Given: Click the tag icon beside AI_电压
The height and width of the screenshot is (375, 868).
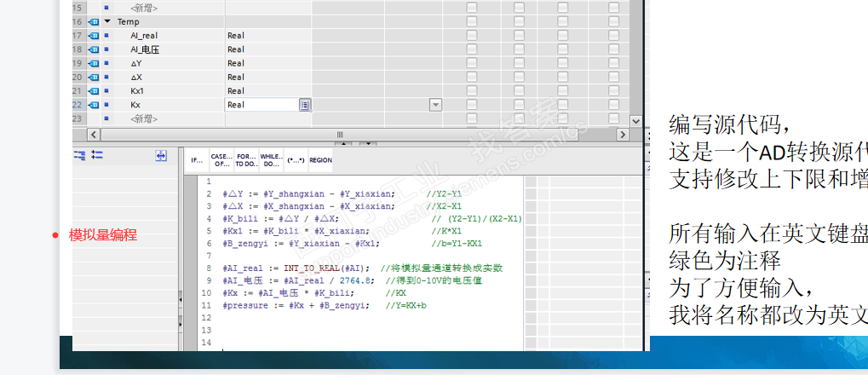Looking at the screenshot, I should [x=94, y=49].
